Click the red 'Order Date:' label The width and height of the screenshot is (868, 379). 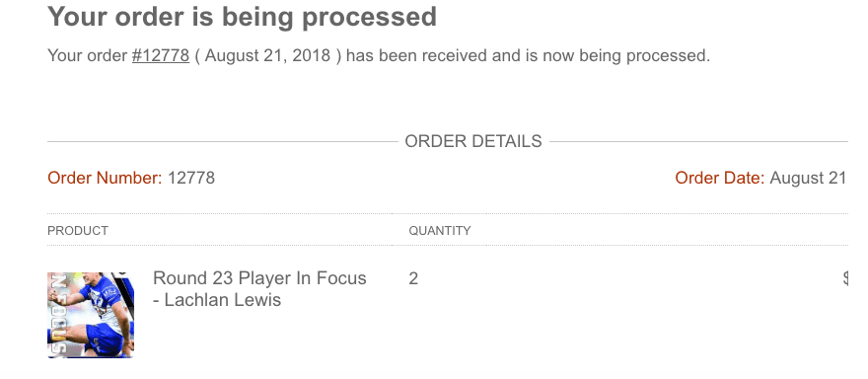[720, 178]
